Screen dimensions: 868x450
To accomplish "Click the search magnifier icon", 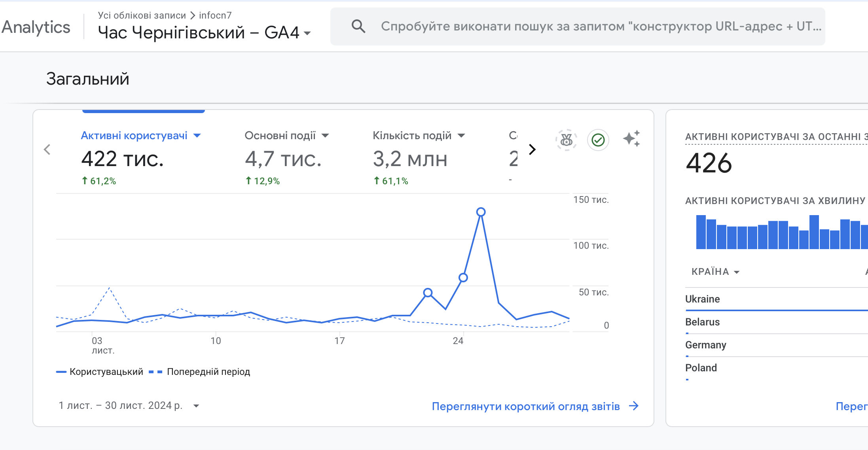I will (358, 26).
